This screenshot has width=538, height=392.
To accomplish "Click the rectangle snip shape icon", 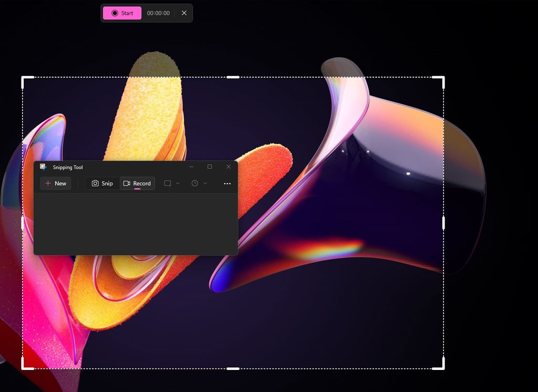I will point(167,183).
